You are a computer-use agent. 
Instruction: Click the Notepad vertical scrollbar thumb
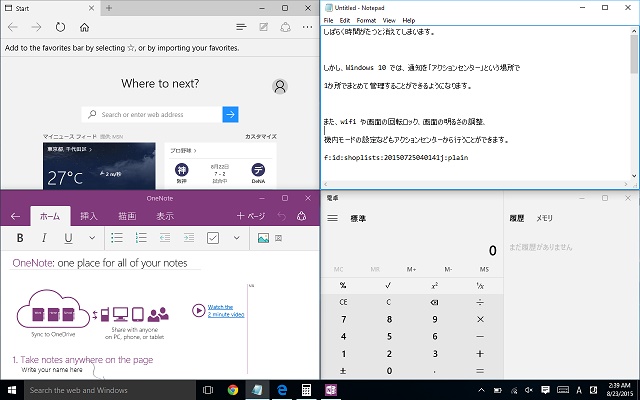pyautogui.click(x=634, y=53)
